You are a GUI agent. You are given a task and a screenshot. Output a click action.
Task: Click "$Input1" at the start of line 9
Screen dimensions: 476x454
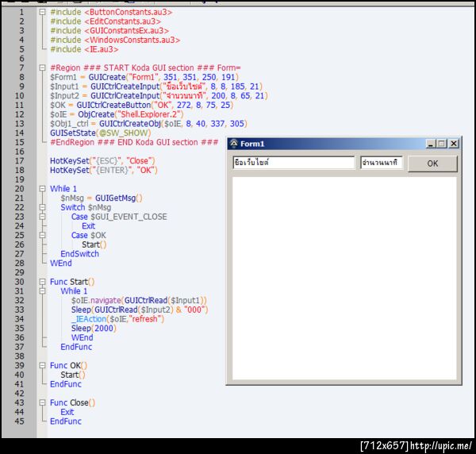pyautogui.click(x=64, y=87)
